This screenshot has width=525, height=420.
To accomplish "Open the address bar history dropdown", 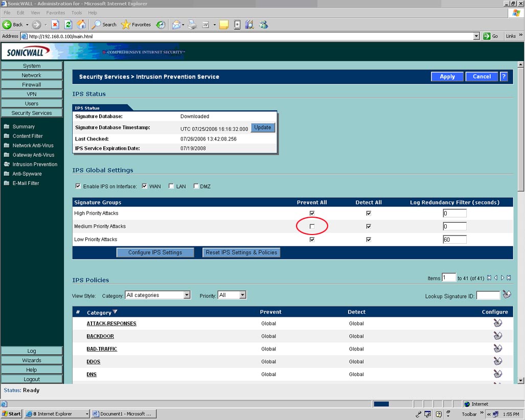I will point(476,36).
